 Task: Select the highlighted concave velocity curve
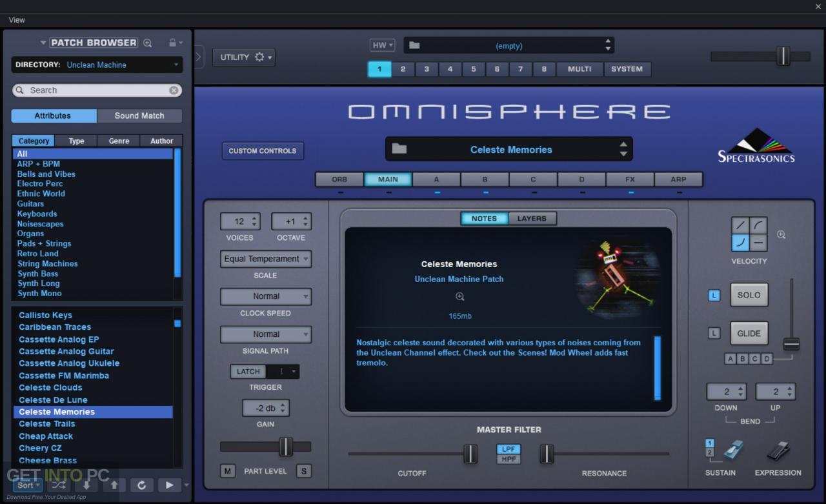[740, 243]
